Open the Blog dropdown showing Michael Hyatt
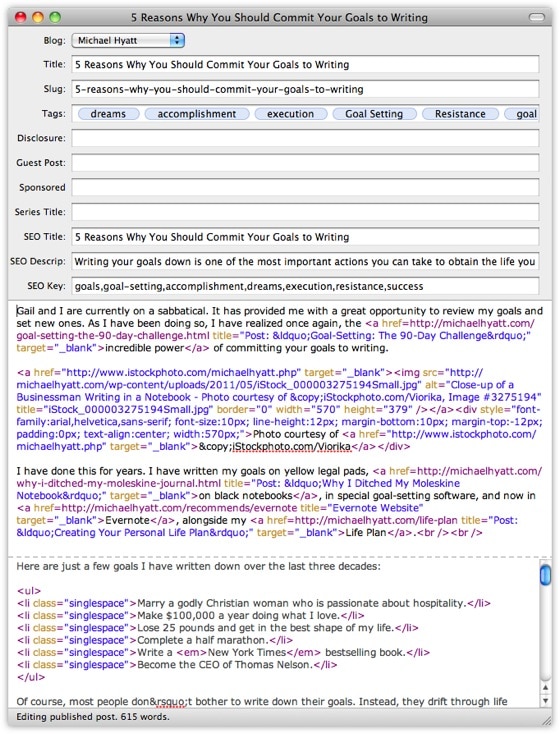Screen dimensions: 560x734 128,41
